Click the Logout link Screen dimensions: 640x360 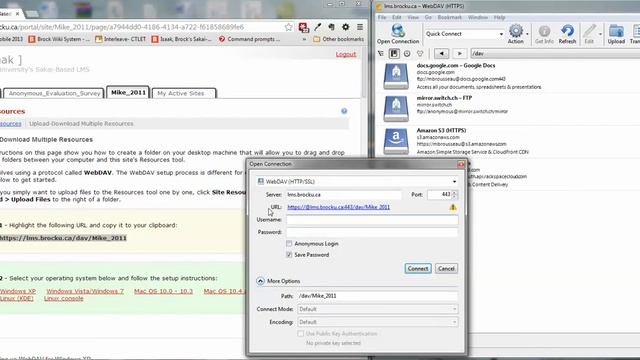click(346, 54)
